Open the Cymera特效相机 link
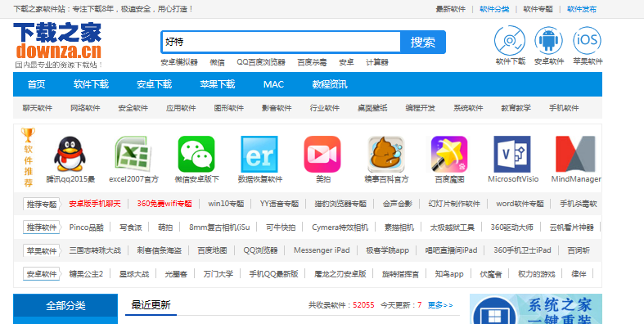Screen dimensions: 644x324 [340, 227]
